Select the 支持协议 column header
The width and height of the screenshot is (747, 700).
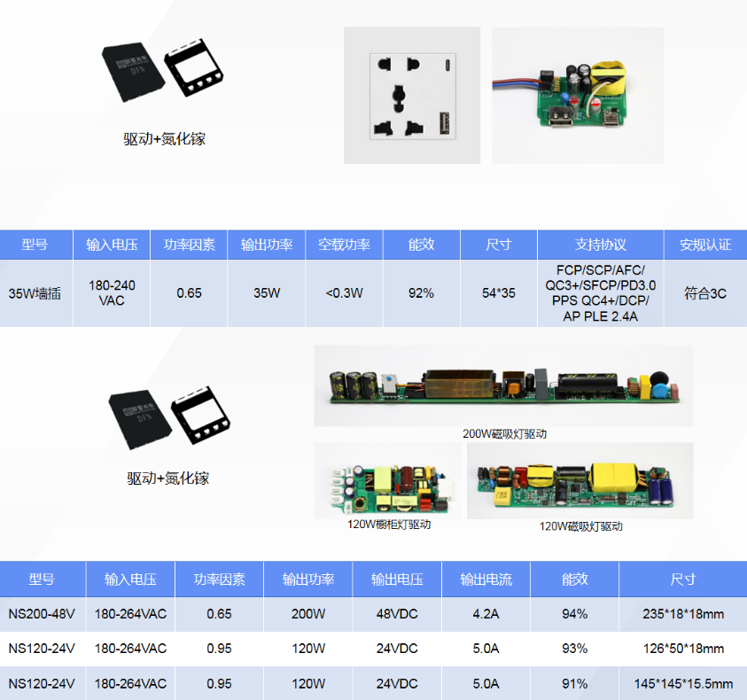point(600,245)
